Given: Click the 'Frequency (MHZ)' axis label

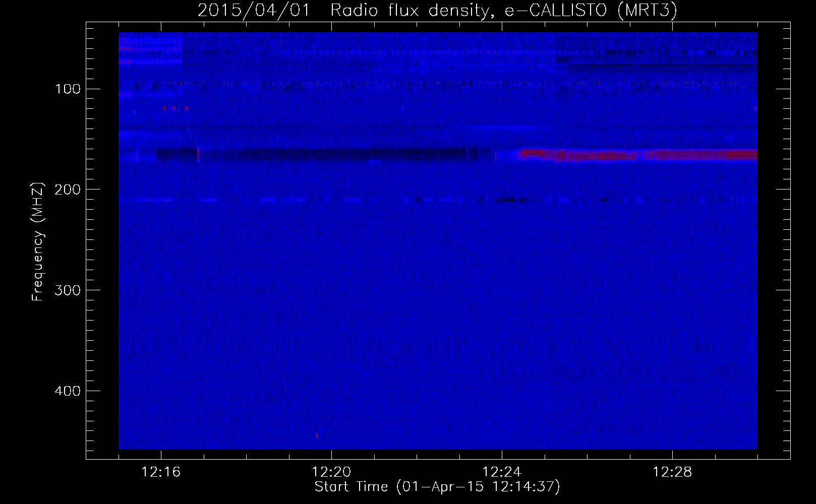Looking at the screenshot, I should (38, 242).
